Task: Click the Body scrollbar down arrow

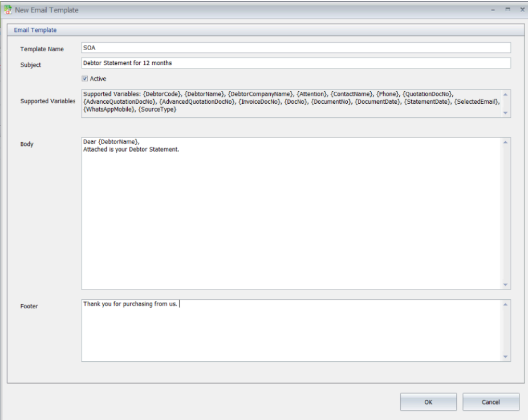Action: 505,285
